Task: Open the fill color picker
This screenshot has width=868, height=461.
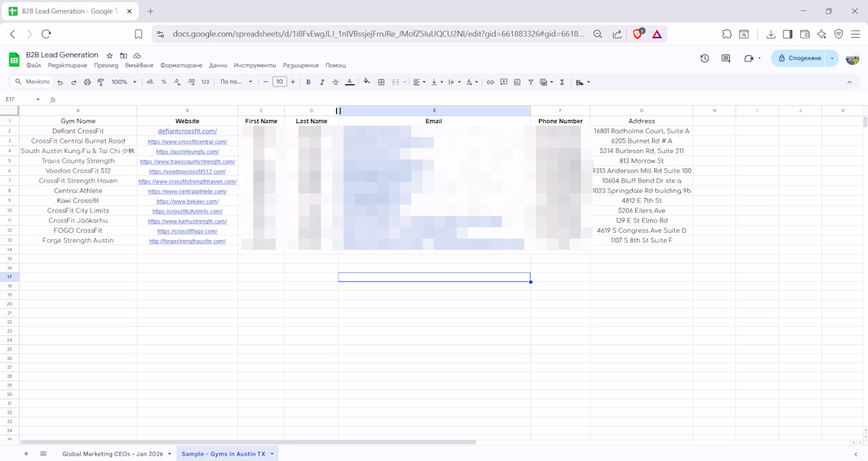Action: [x=366, y=82]
